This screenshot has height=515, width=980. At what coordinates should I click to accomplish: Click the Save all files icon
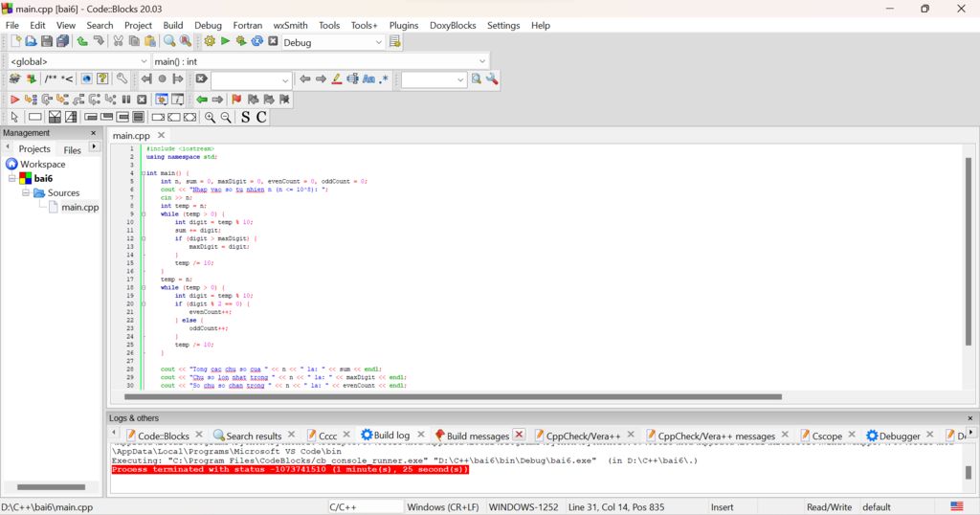(x=62, y=41)
